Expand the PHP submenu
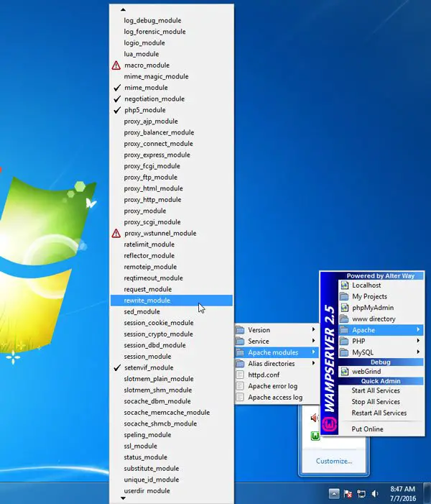431x504 pixels. tap(381, 341)
